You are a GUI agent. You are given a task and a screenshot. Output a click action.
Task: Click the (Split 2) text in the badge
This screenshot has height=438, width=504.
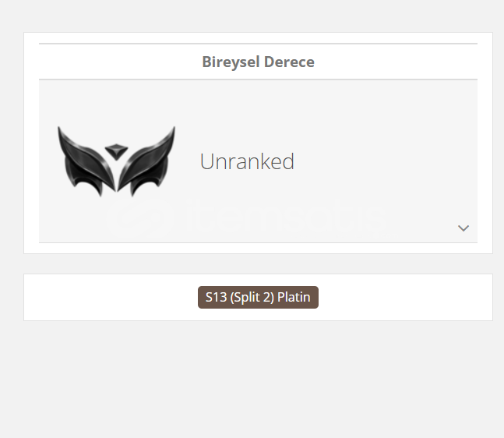click(252, 297)
